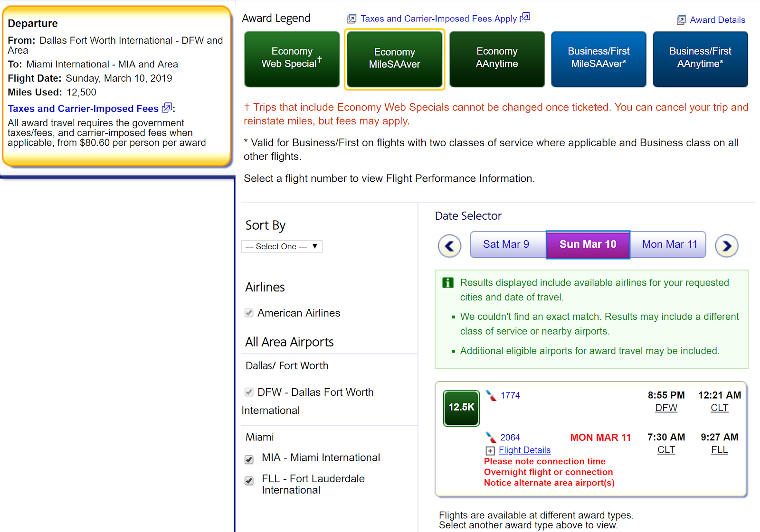Click the next date arrow icon
This screenshot has width=760, height=532.
(x=727, y=246)
